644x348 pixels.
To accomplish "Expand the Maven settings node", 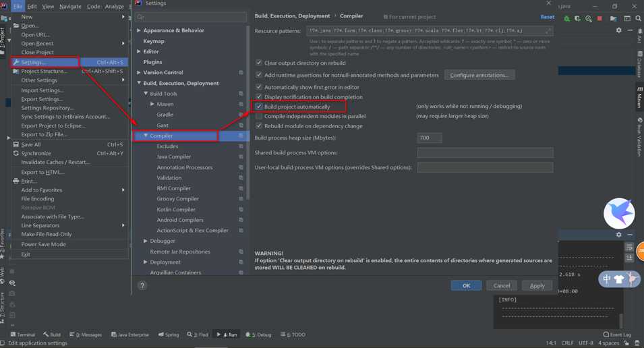I will point(152,104).
